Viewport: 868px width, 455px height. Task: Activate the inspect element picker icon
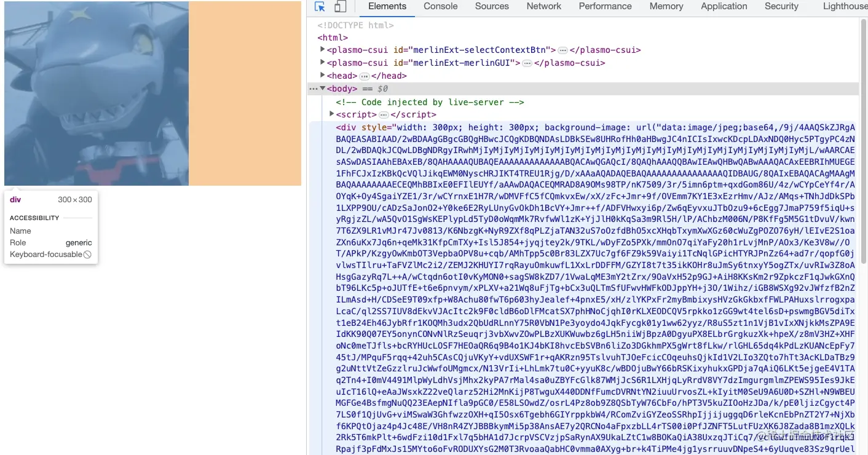(x=320, y=7)
